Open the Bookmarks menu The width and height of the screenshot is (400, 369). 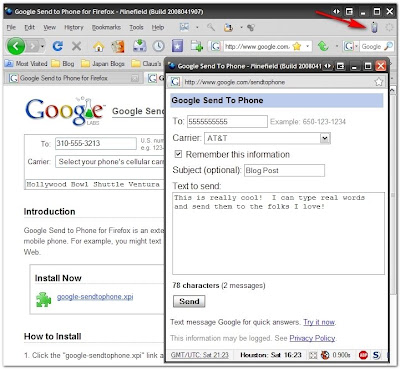click(106, 27)
